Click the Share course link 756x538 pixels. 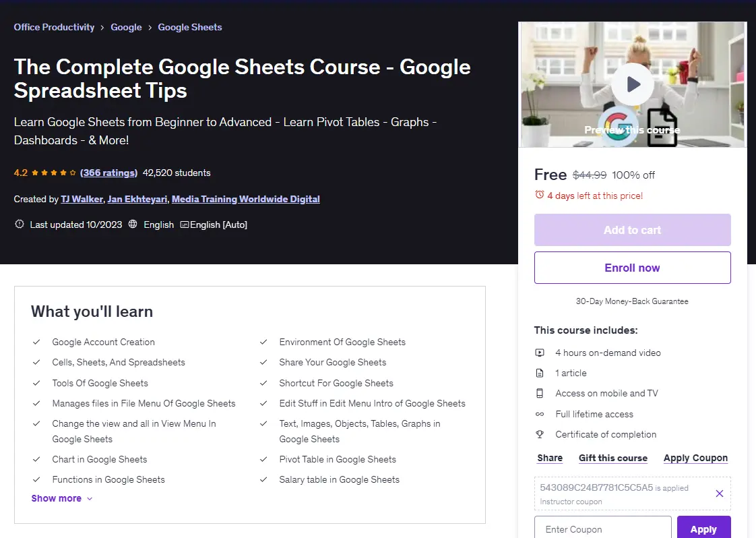point(550,458)
